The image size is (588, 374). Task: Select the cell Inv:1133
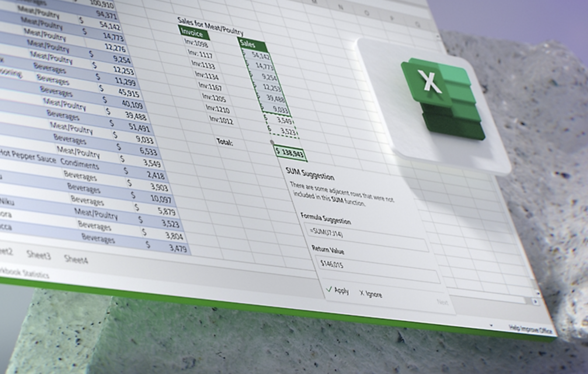coord(203,64)
